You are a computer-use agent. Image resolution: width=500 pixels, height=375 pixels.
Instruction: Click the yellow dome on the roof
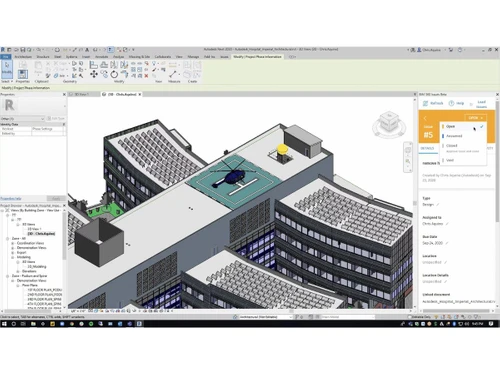[x=282, y=149]
